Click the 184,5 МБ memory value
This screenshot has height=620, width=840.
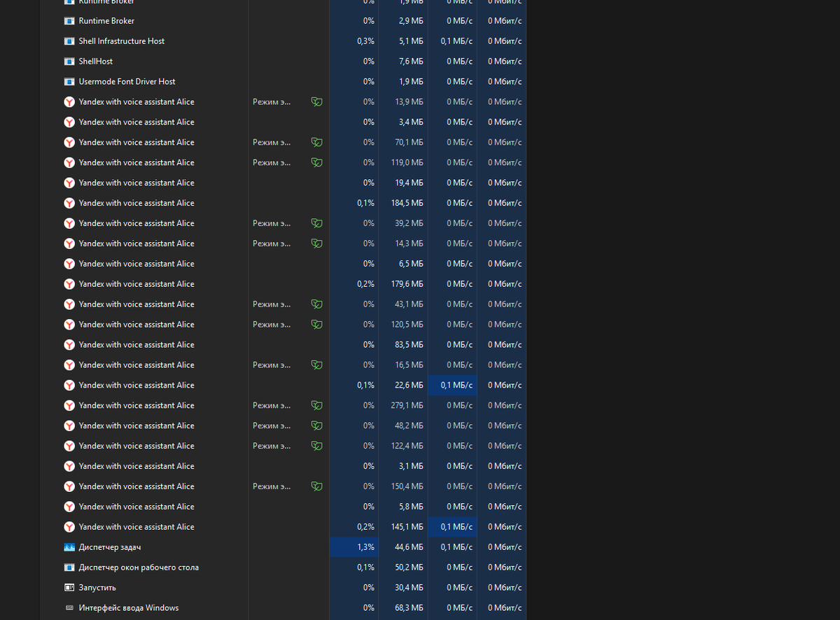pyautogui.click(x=407, y=203)
